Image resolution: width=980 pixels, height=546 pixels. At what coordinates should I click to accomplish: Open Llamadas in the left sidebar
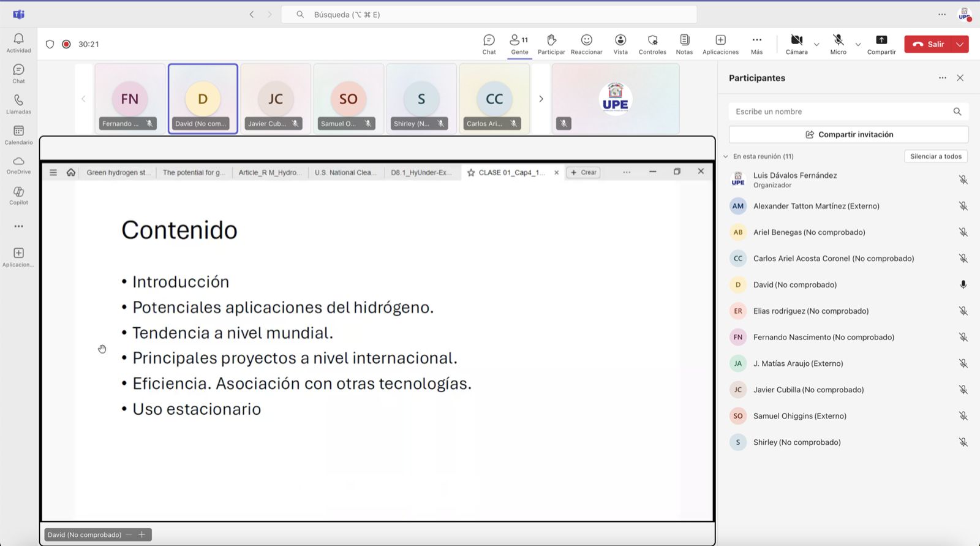18,104
